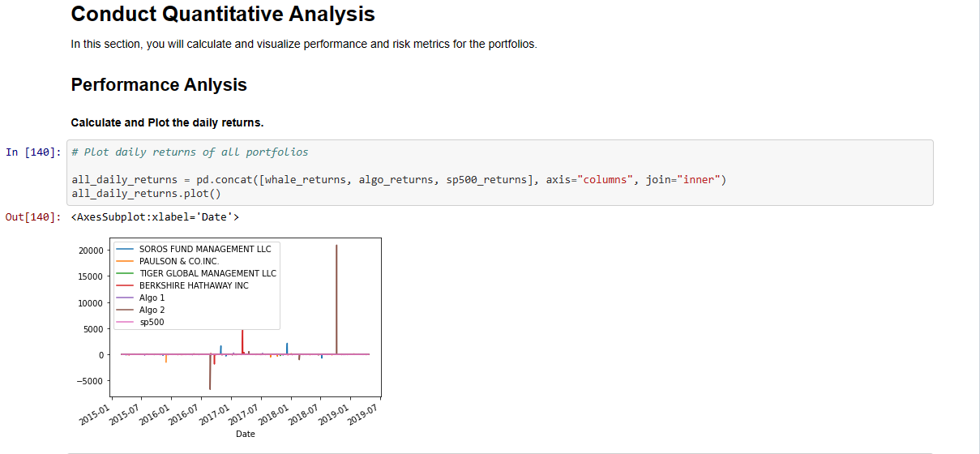
Task: Click the red line swatch for BERKSHIRE
Action: (x=125, y=285)
